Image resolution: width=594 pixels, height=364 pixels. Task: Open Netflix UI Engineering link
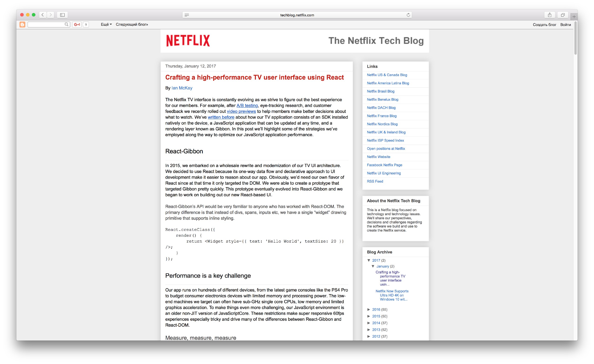384,173
